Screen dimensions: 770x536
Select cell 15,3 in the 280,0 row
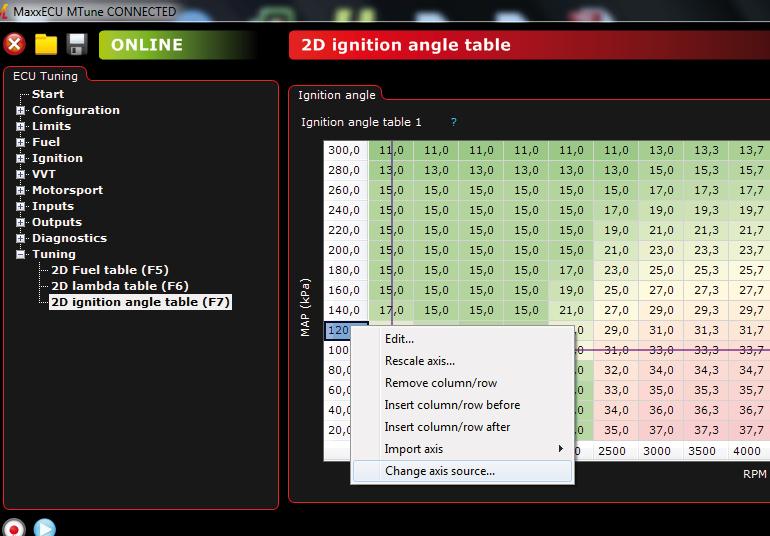point(706,170)
